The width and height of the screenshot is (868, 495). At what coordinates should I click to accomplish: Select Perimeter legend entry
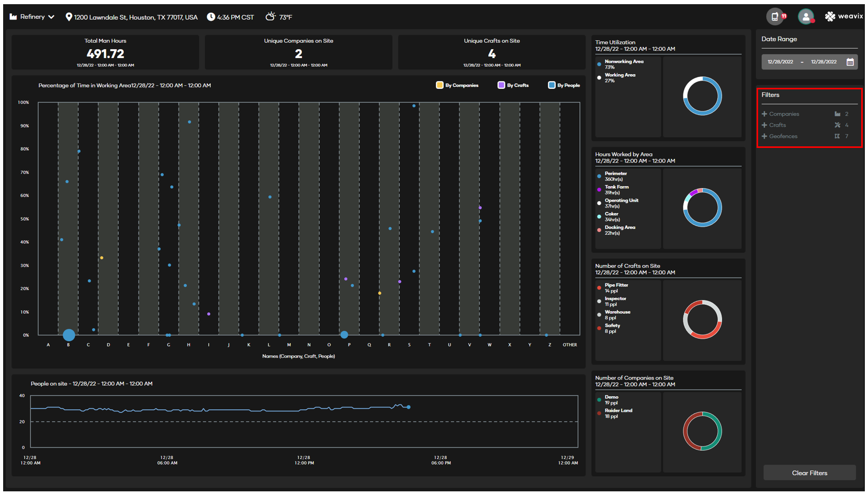(x=612, y=176)
